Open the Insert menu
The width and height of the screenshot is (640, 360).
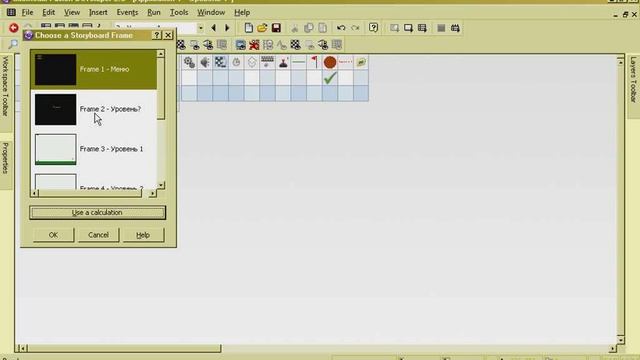98,12
